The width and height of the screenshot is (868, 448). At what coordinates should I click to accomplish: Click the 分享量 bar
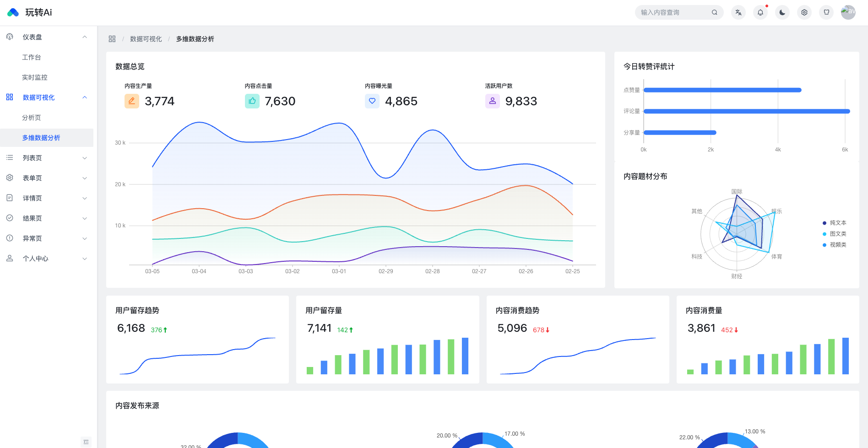[x=680, y=133]
